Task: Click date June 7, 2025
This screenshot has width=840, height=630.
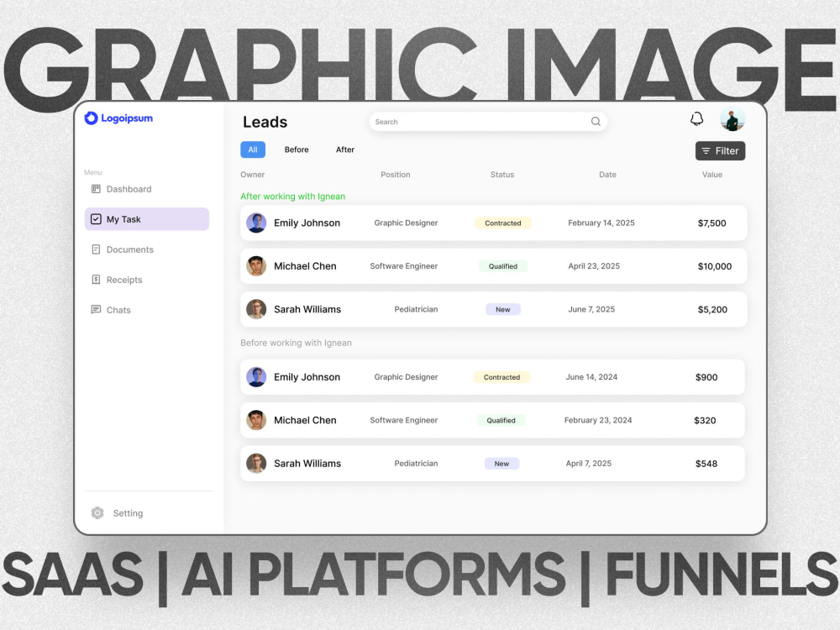Action: tap(591, 309)
